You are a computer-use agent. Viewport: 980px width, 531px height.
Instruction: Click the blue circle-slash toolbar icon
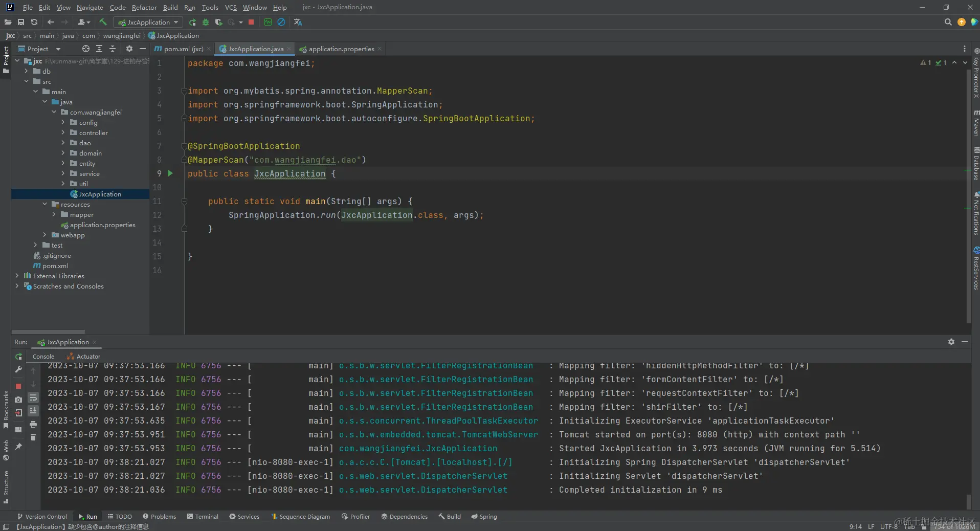(281, 22)
